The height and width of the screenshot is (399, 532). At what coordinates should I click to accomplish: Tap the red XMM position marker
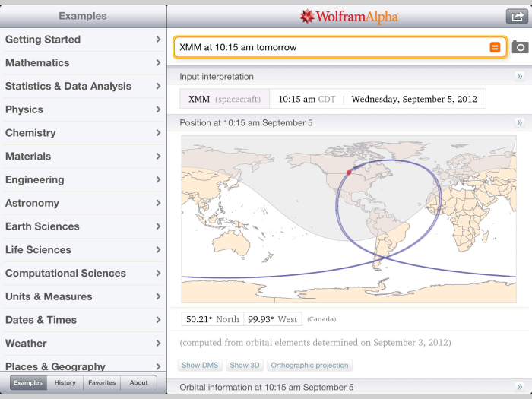348,173
